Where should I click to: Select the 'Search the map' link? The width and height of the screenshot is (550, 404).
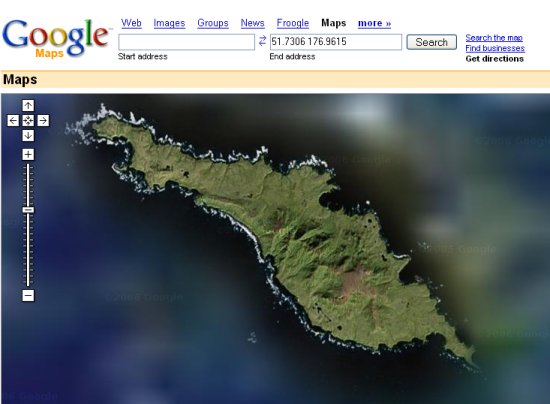coord(494,38)
